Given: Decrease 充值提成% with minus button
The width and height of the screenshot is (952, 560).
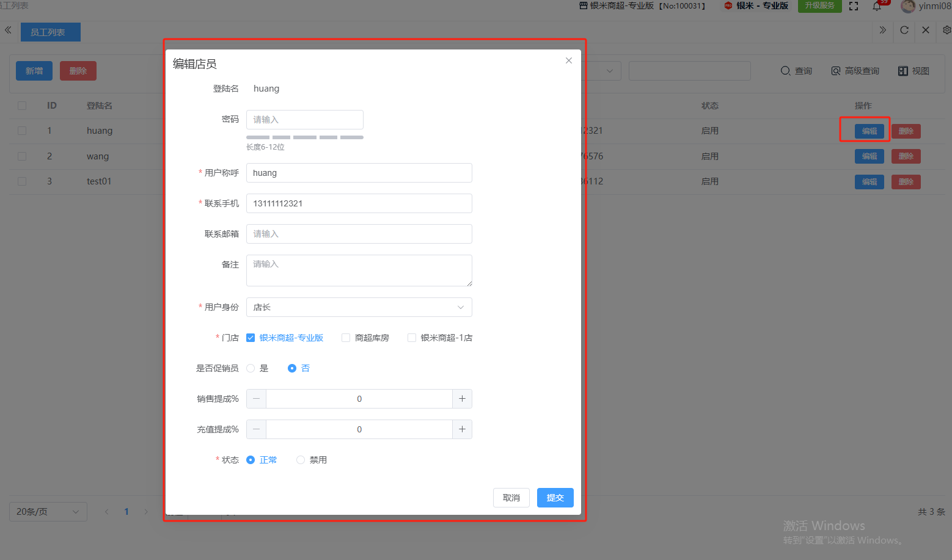Looking at the screenshot, I should pos(256,429).
